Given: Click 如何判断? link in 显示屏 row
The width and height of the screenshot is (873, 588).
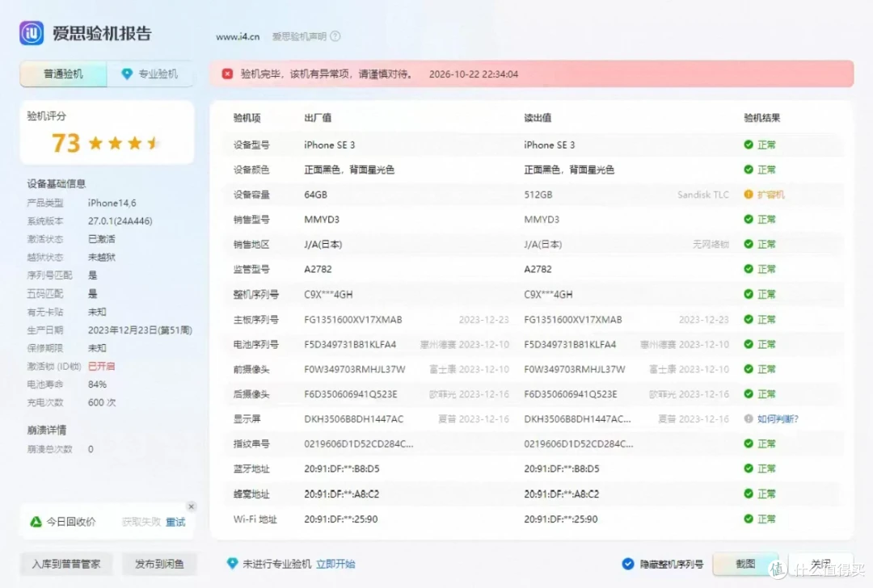Looking at the screenshot, I should 778,419.
